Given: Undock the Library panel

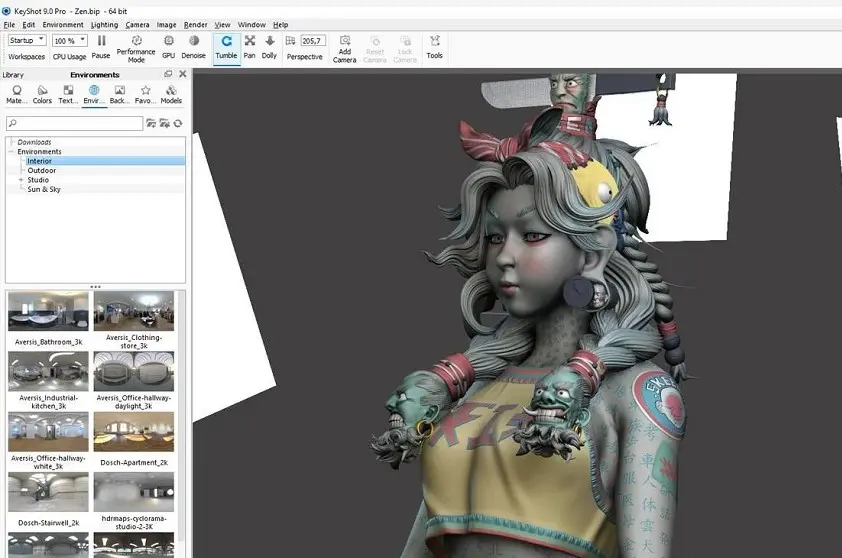Looking at the screenshot, I should pos(168,74).
